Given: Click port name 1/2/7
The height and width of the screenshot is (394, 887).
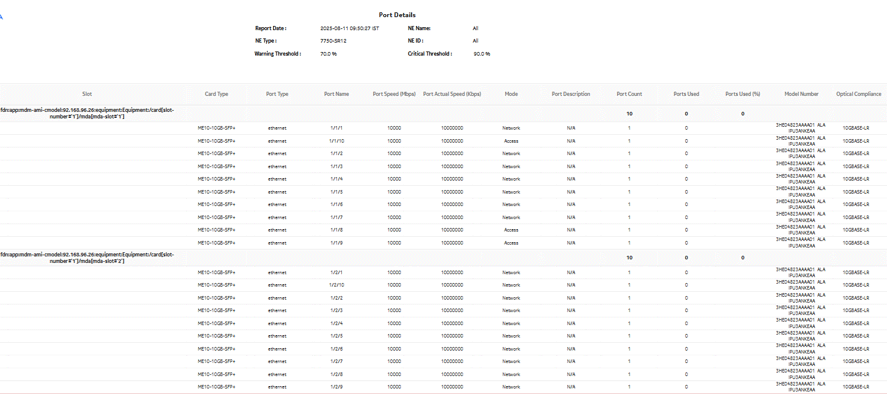Looking at the screenshot, I should pyautogui.click(x=337, y=361).
